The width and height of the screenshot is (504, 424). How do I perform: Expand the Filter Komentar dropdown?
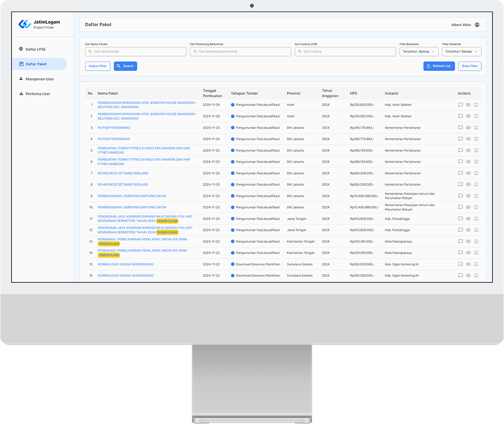coord(462,52)
